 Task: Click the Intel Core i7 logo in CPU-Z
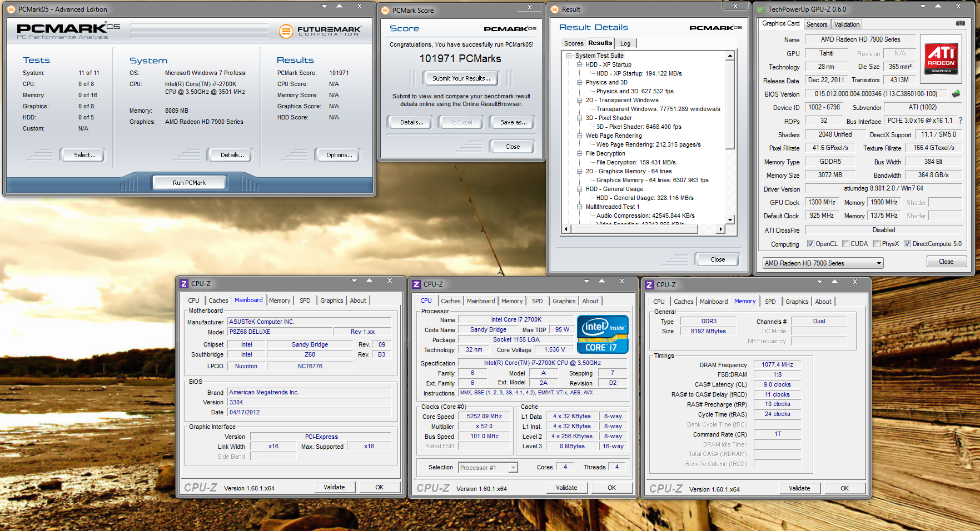point(603,334)
